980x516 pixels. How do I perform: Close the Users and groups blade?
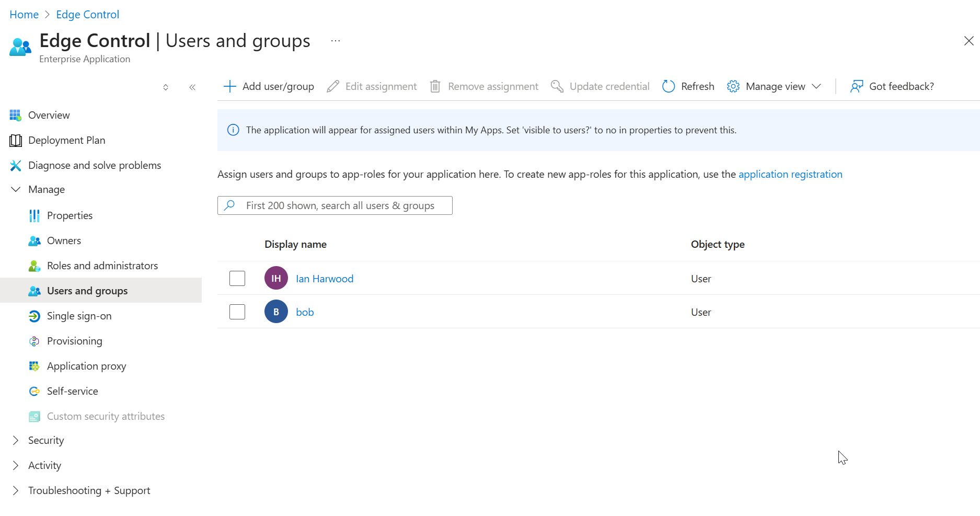click(969, 41)
